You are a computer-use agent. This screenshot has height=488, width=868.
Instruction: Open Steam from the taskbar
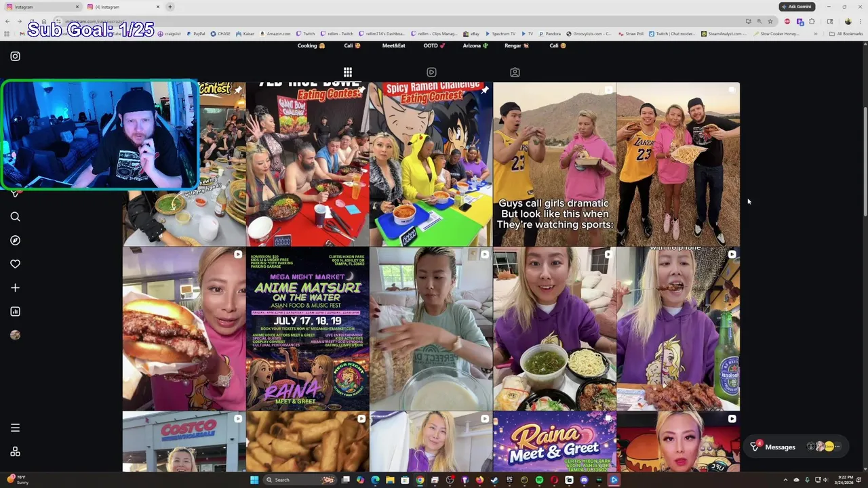coord(494,480)
